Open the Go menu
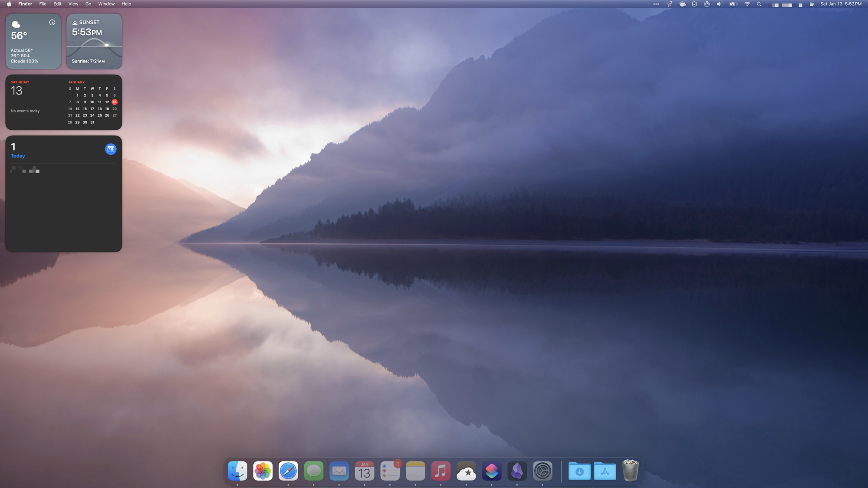This screenshot has width=868, height=488. pyautogui.click(x=88, y=4)
